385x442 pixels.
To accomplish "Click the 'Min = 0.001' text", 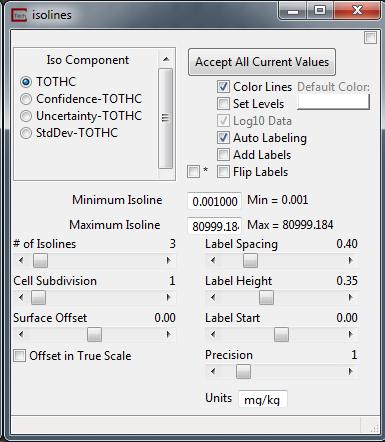I will [278, 200].
